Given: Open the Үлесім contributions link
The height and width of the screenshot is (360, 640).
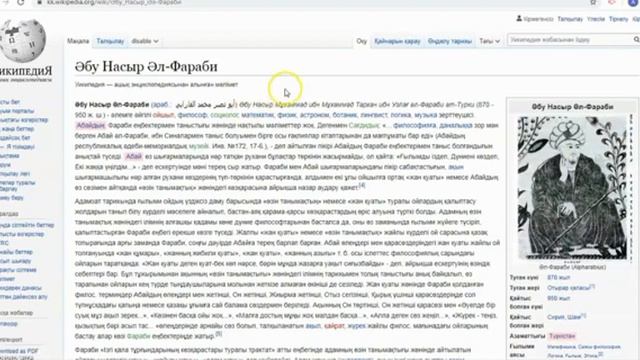Looking at the screenshot, I should [x=596, y=19].
